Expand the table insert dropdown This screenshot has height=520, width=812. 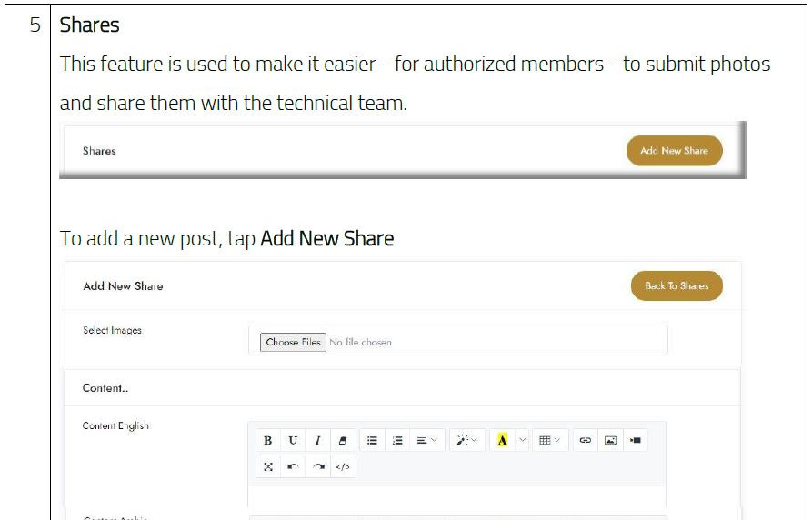point(549,440)
